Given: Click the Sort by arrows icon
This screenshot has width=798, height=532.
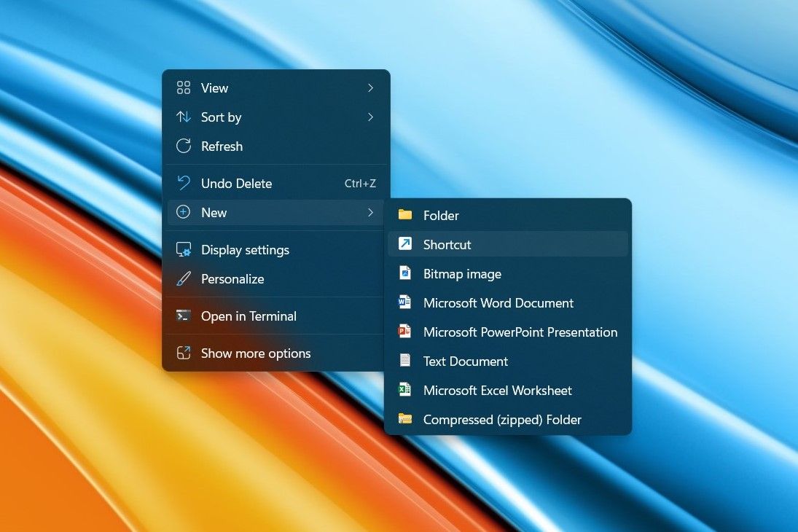Looking at the screenshot, I should coord(184,117).
